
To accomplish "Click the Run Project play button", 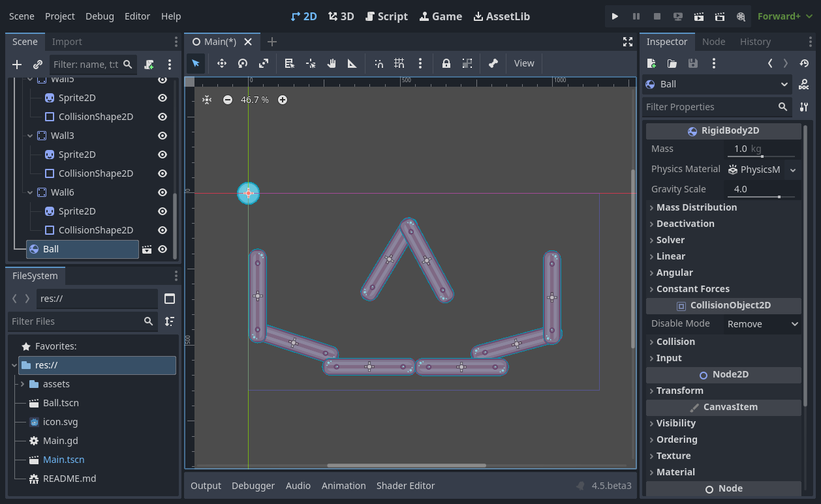I will (x=615, y=16).
